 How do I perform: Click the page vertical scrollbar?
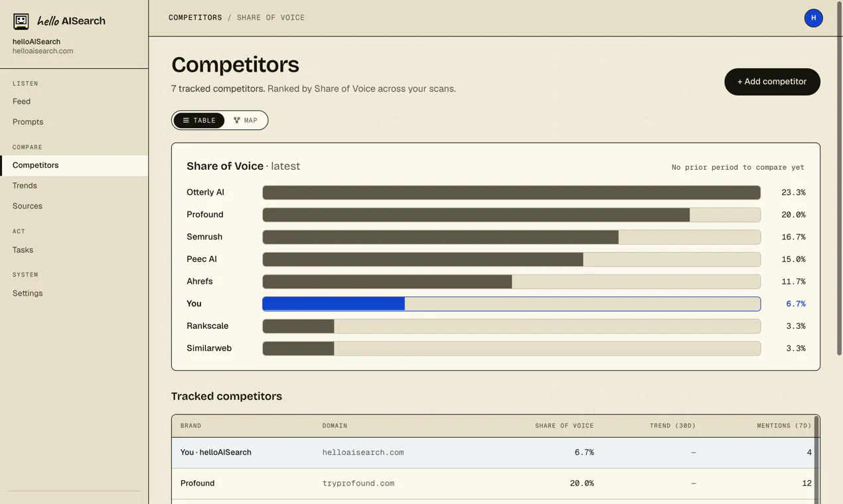click(839, 179)
